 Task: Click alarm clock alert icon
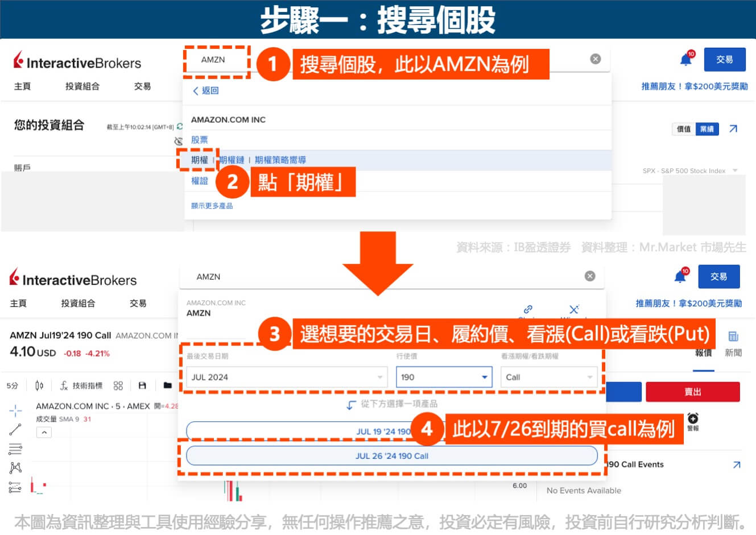693,419
